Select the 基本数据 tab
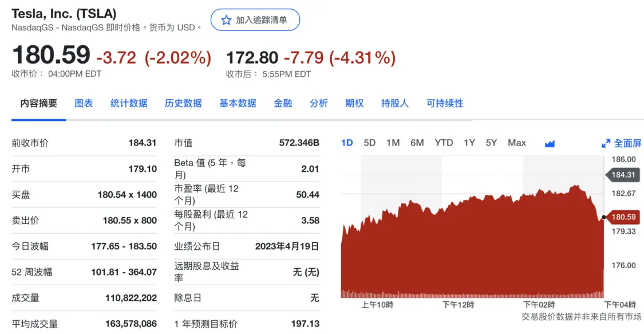This screenshot has width=644, height=334. 238,103
